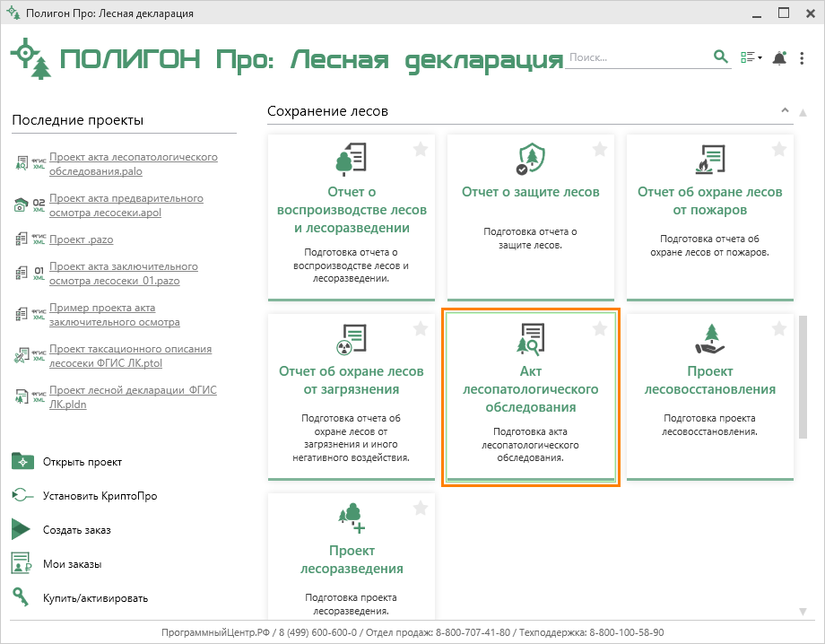Click the search magnifier icon
Image resolution: width=825 pixels, height=644 pixels.
pyautogui.click(x=720, y=57)
